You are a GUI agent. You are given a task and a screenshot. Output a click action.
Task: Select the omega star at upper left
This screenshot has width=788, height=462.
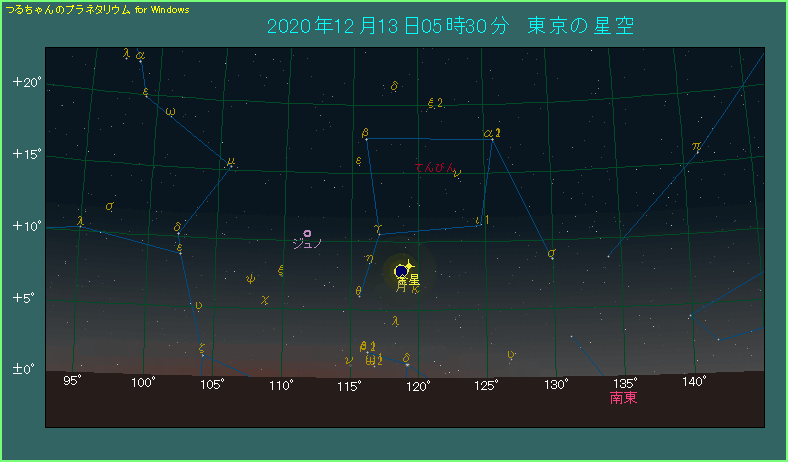(x=170, y=112)
